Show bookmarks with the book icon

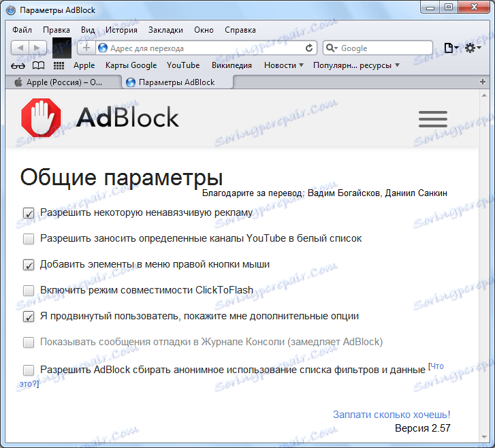tap(39, 65)
